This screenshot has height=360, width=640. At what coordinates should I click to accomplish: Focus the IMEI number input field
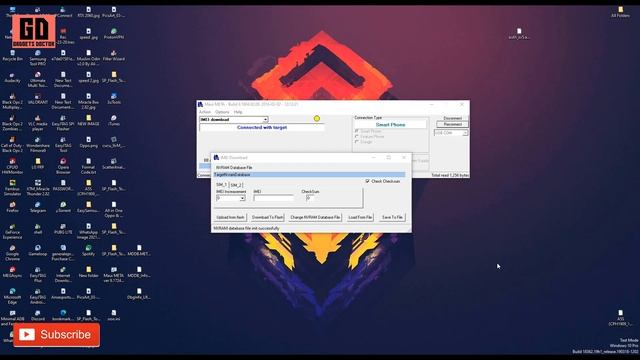(273, 198)
